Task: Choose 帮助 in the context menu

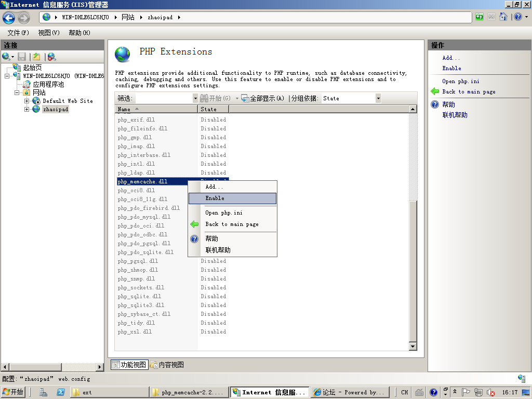Action: [x=232, y=238]
